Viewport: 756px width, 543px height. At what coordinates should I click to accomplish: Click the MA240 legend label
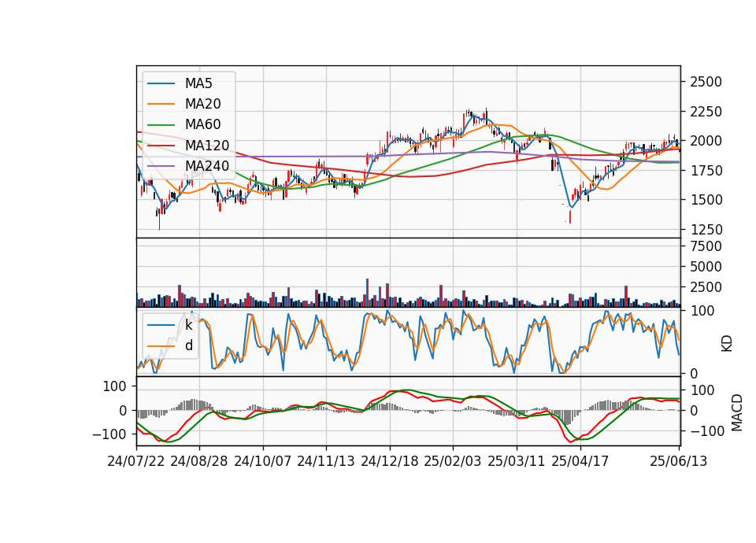[207, 166]
